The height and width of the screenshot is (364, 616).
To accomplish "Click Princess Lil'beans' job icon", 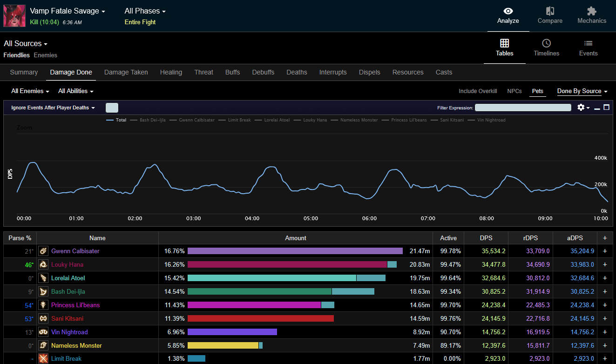I will pyautogui.click(x=44, y=305).
